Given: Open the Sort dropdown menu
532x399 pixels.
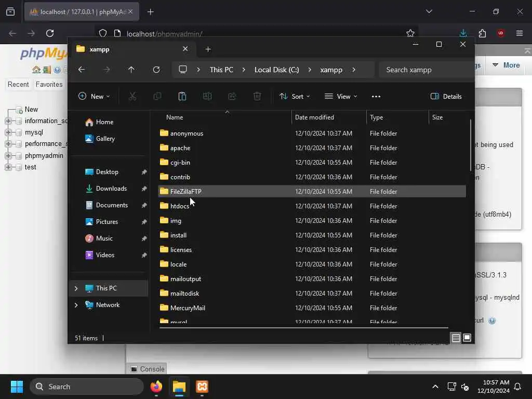Looking at the screenshot, I should click(x=295, y=96).
